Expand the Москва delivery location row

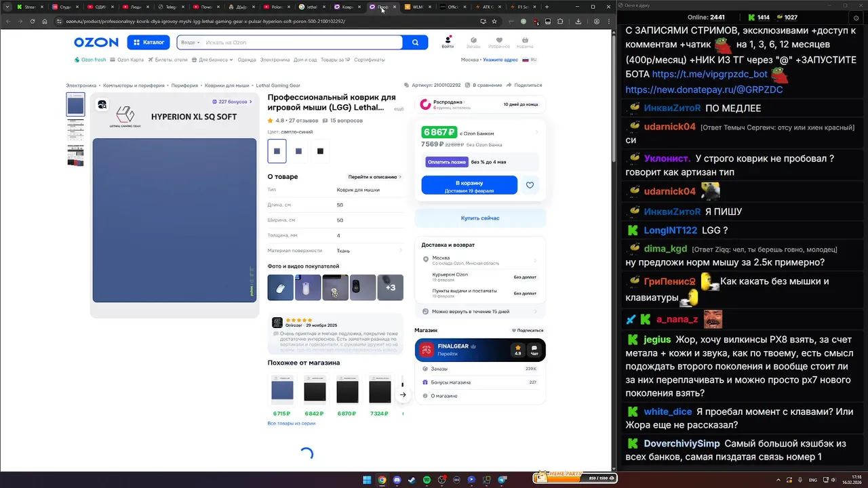coord(480,260)
